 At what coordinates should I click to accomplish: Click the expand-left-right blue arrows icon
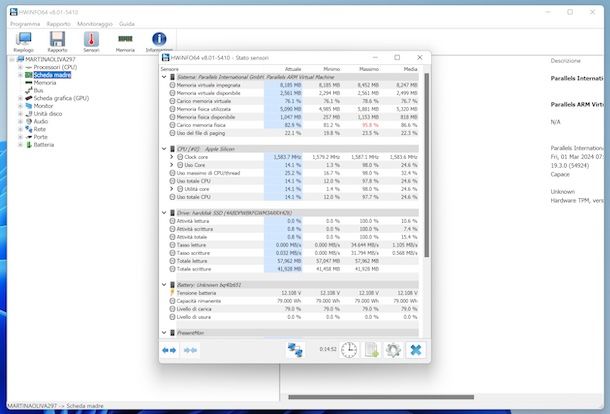(x=169, y=350)
